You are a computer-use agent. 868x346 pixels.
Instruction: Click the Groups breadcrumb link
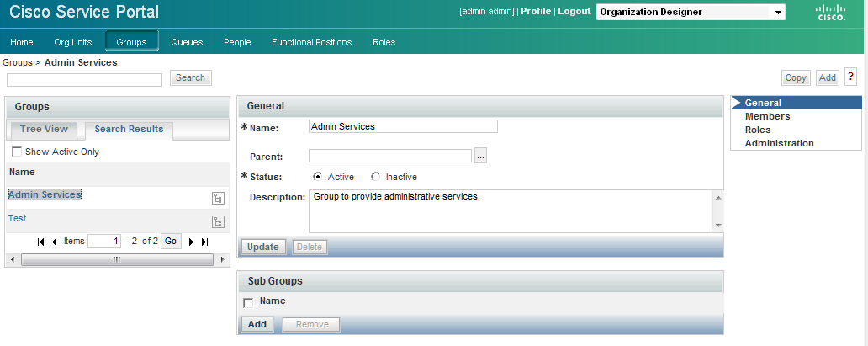18,62
